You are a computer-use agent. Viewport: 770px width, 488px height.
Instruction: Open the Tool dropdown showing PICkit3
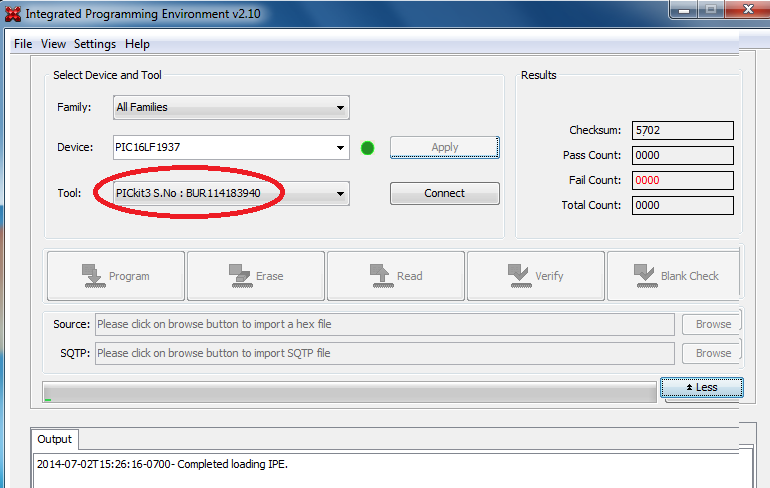341,194
